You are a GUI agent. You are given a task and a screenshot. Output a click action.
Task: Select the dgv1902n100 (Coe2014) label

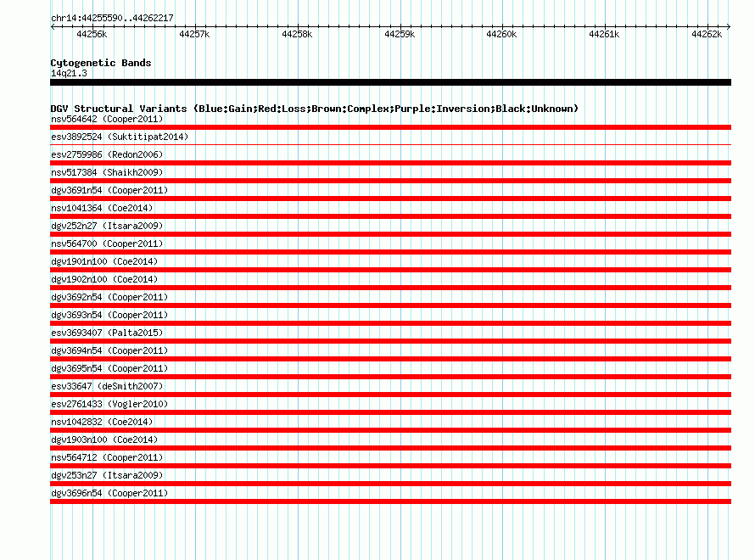tap(104, 279)
